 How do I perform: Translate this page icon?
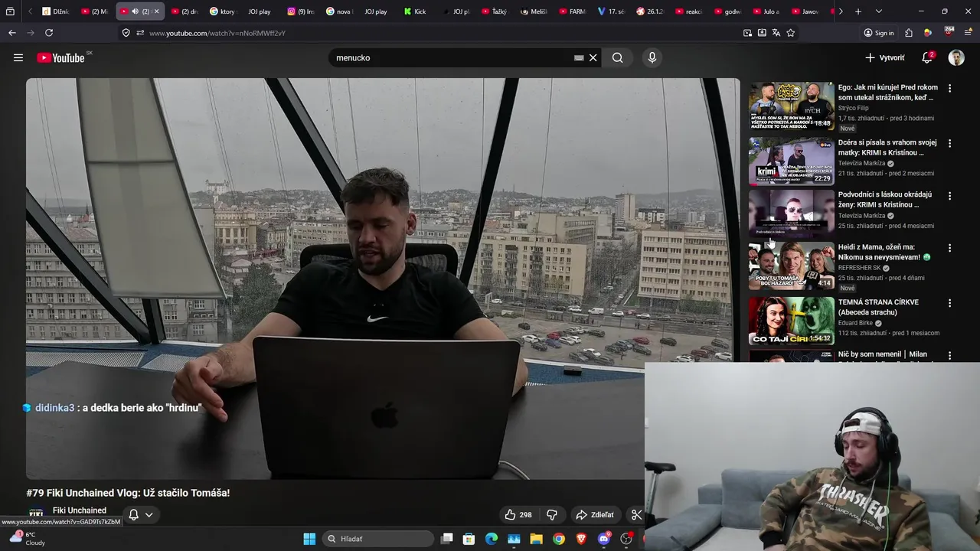[776, 33]
